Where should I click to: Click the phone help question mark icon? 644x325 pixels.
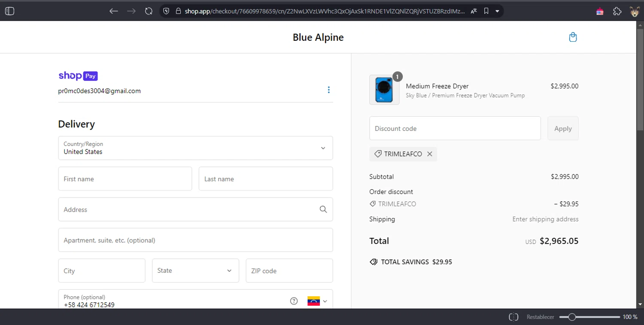pyautogui.click(x=294, y=301)
